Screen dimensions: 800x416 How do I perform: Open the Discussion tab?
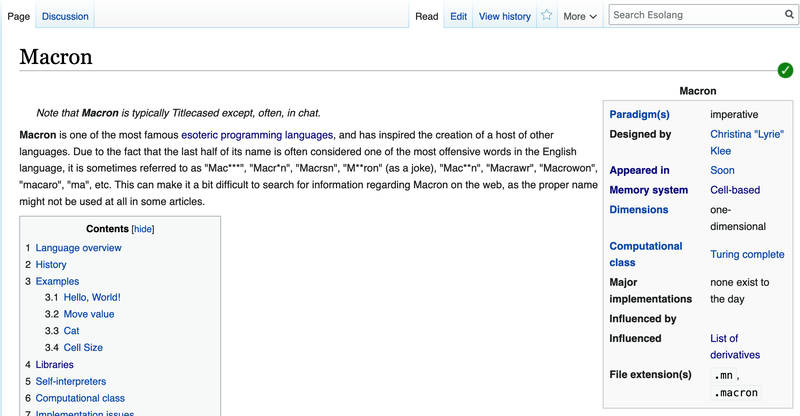click(65, 16)
